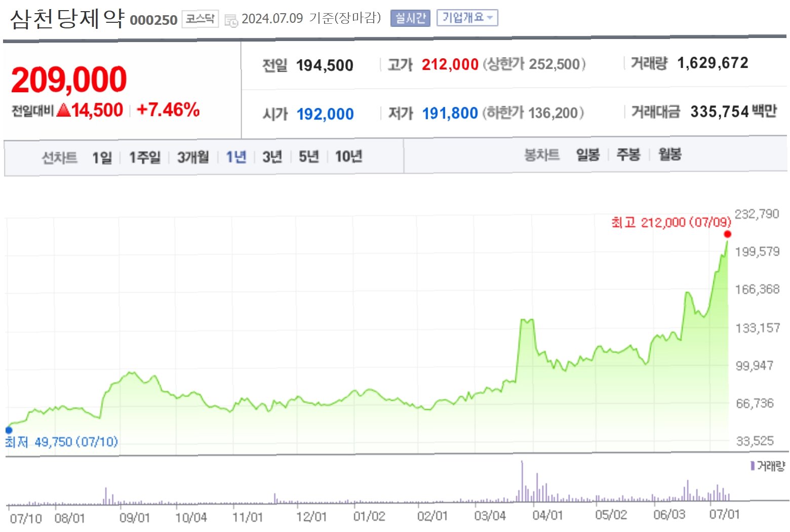Click the current price 209,000
Screen dimensions: 790x532
69,80
